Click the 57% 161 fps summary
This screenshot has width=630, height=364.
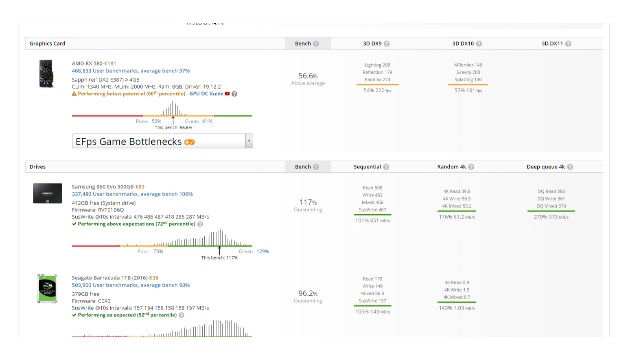point(468,90)
